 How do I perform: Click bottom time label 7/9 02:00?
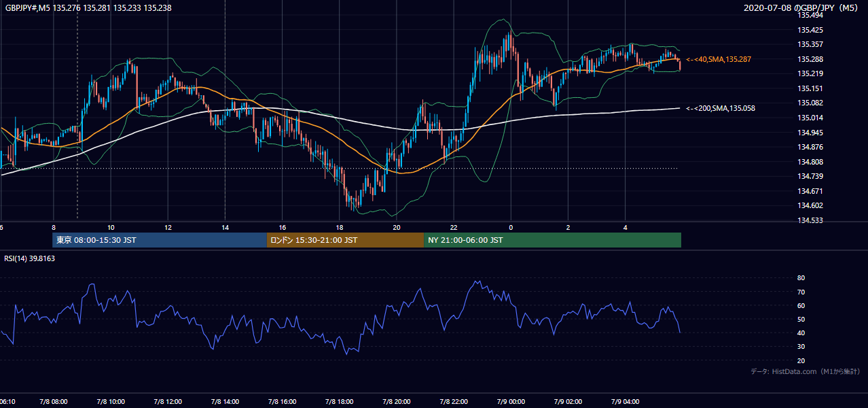tap(568, 402)
